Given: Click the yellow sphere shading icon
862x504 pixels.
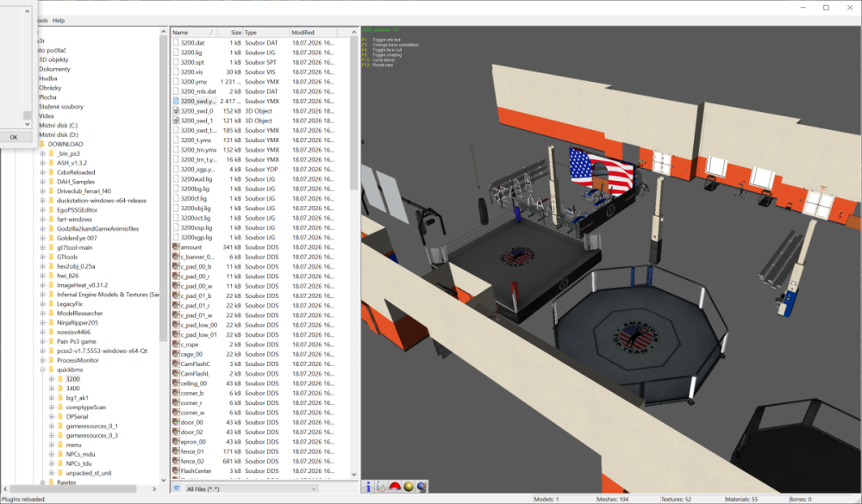Looking at the screenshot, I should coord(409,487).
